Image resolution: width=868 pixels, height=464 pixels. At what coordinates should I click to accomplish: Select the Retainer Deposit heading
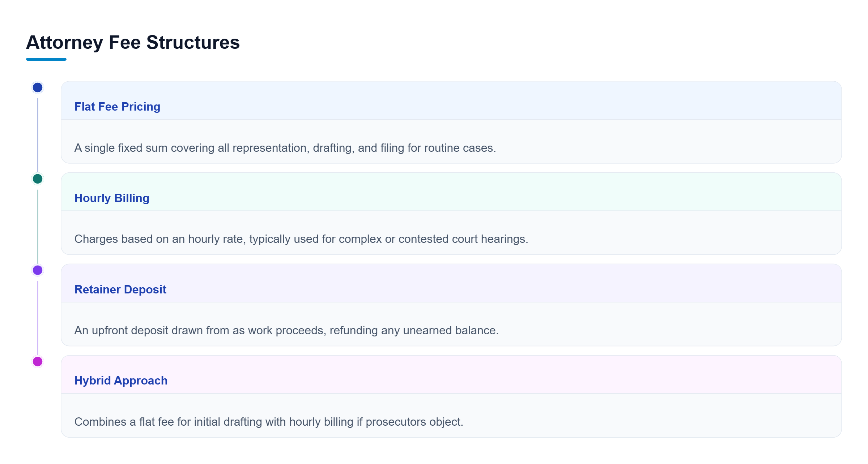pos(120,289)
